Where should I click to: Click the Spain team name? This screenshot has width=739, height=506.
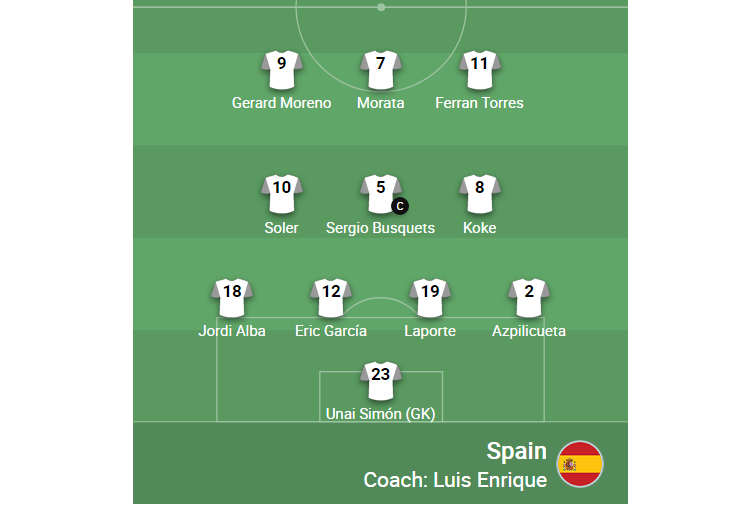(x=517, y=451)
